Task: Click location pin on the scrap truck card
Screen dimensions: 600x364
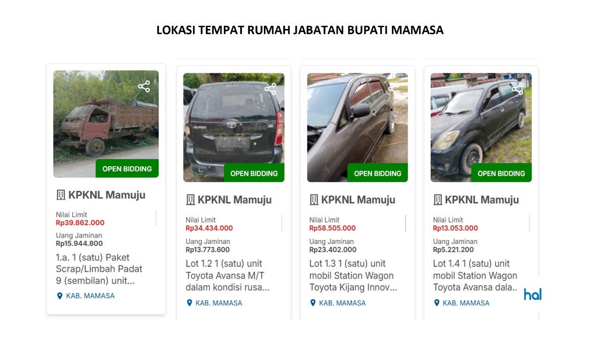Action: (x=60, y=296)
